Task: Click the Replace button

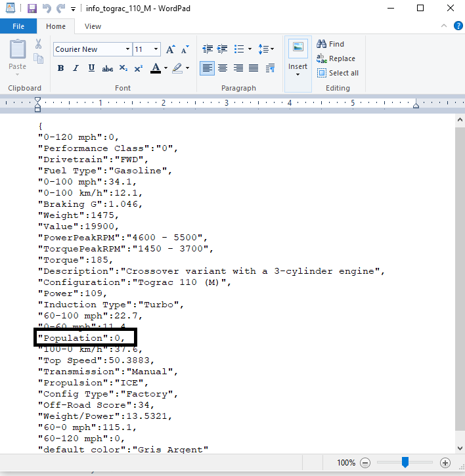Action: pos(336,58)
